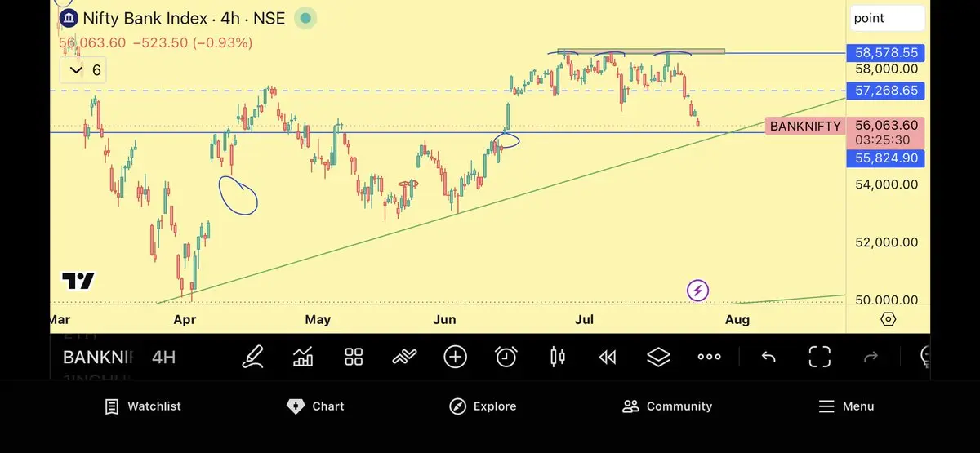
Task: Undo the last drawing action
Action: pyautogui.click(x=768, y=357)
